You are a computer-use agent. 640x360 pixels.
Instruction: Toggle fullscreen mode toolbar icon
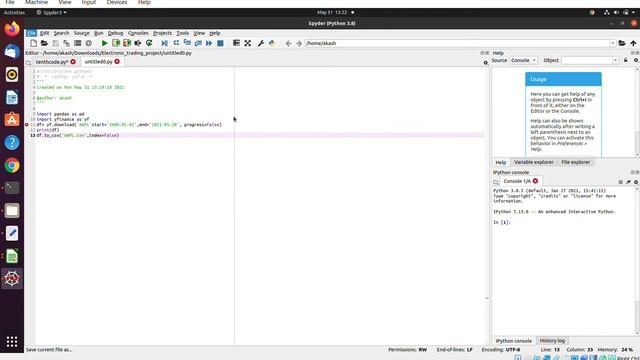(247, 43)
